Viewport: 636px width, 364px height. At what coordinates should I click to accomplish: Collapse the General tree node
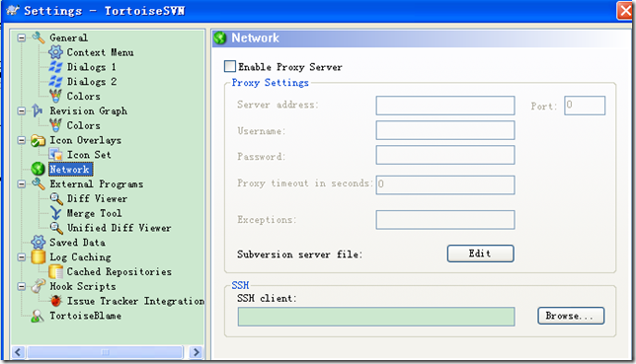[x=22, y=37]
